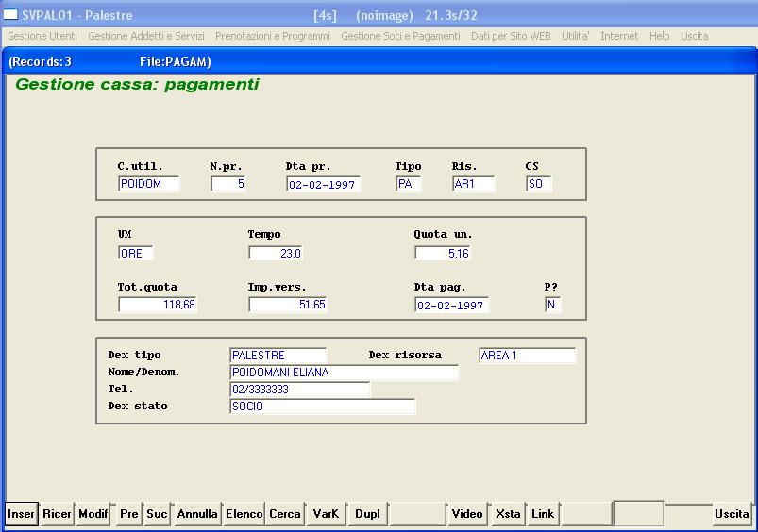
Task: Click the Link button
Action: pyautogui.click(x=543, y=514)
